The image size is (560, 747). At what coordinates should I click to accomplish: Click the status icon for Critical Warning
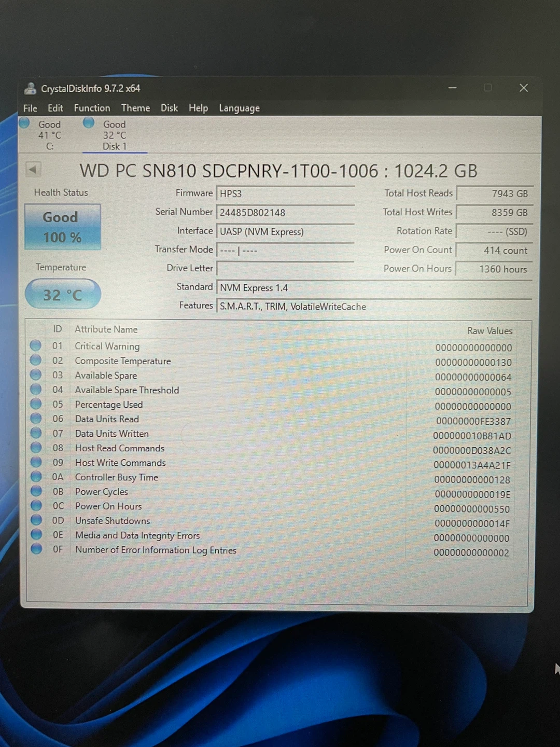pos(36,345)
